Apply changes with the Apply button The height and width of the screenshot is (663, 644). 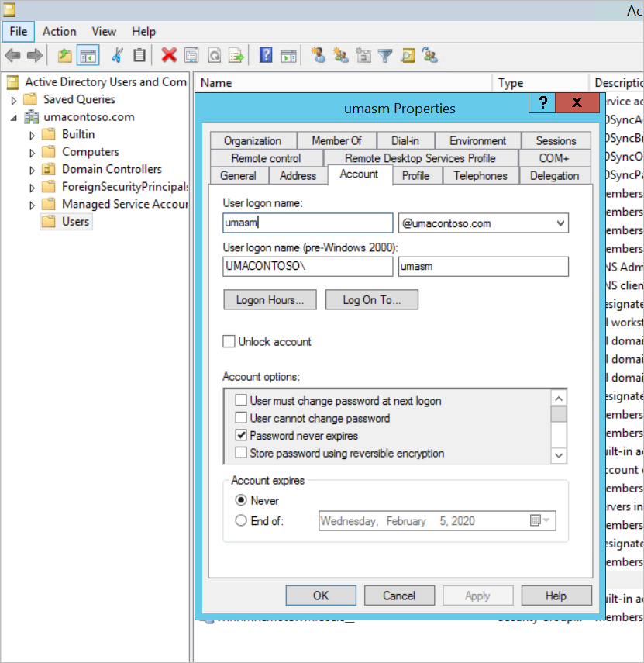pos(477,596)
